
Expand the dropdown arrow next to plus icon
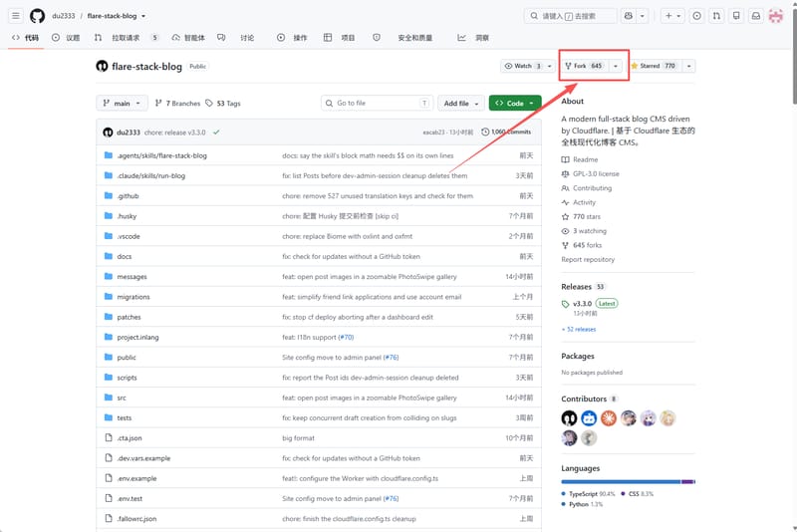pos(678,16)
